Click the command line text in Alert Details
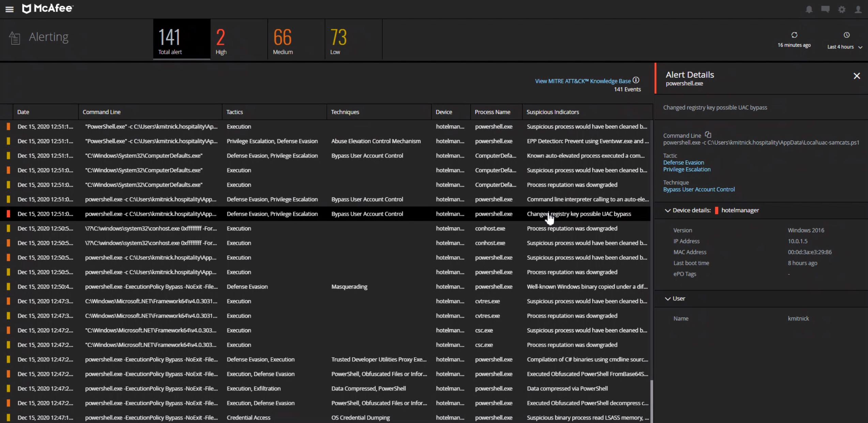The height and width of the screenshot is (423, 868). (761, 142)
